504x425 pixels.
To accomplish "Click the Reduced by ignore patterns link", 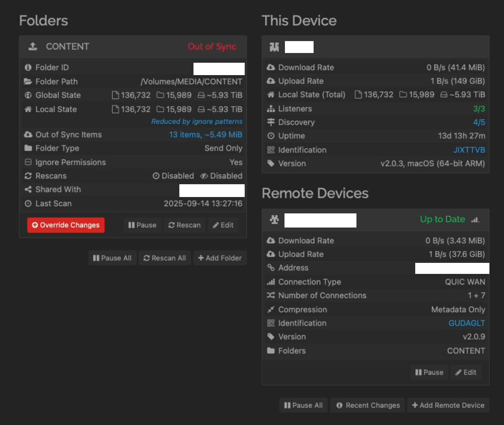I will click(197, 121).
